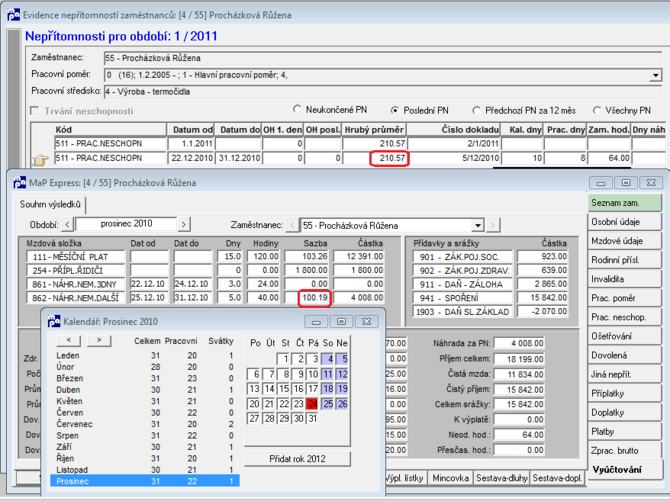Select Sunday 5 in the calendar
670x501 pixels.
(x=342, y=359)
